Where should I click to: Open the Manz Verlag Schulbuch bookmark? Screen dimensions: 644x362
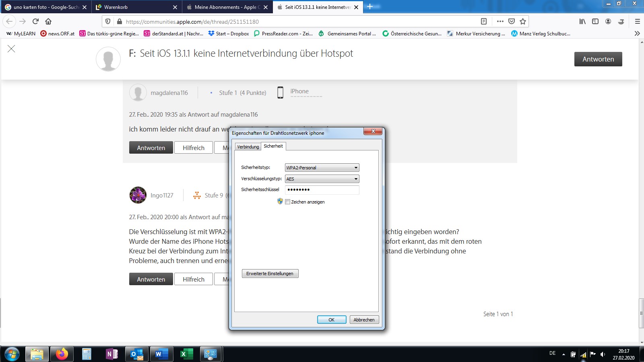[x=541, y=33]
